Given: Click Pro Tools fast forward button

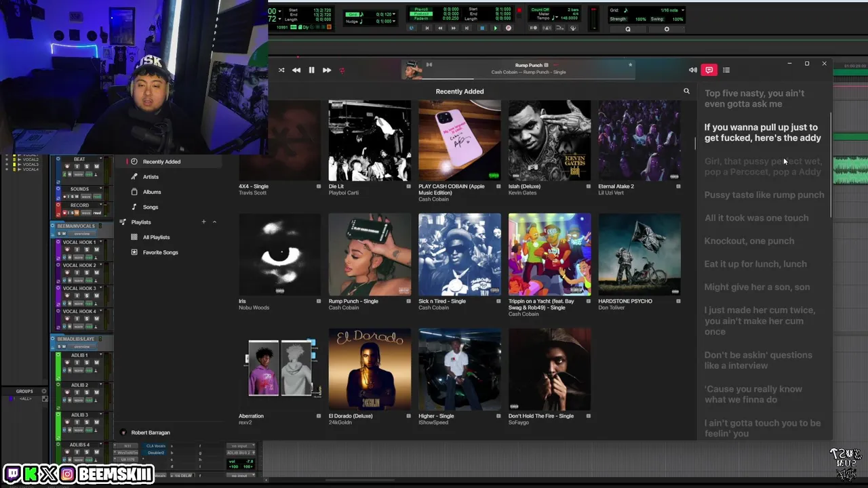Looking at the screenshot, I should point(454,28).
